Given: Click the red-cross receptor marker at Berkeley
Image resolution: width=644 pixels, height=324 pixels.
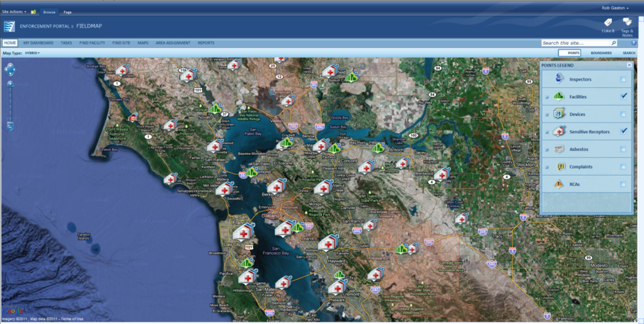Looking at the screenshot, I should tap(277, 186).
